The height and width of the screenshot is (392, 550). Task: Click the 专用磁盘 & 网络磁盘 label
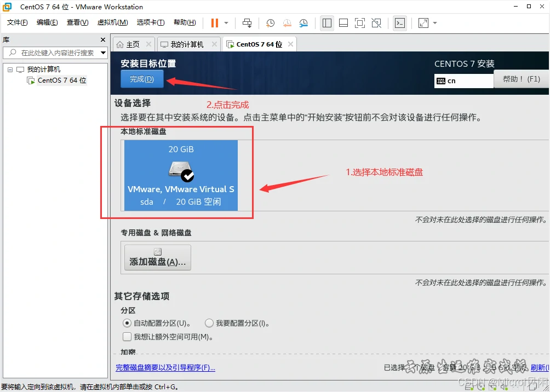(156, 233)
